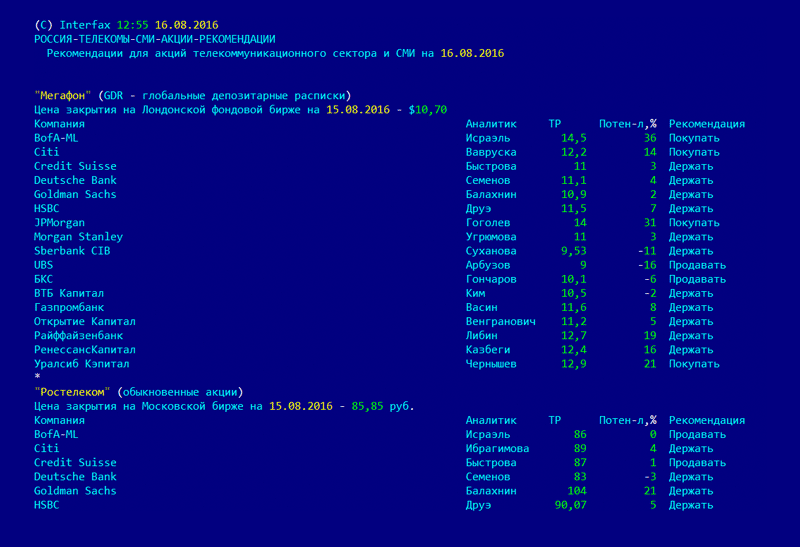Click the Аналитик header in Ростелеком table
800x547 pixels.
(x=491, y=420)
